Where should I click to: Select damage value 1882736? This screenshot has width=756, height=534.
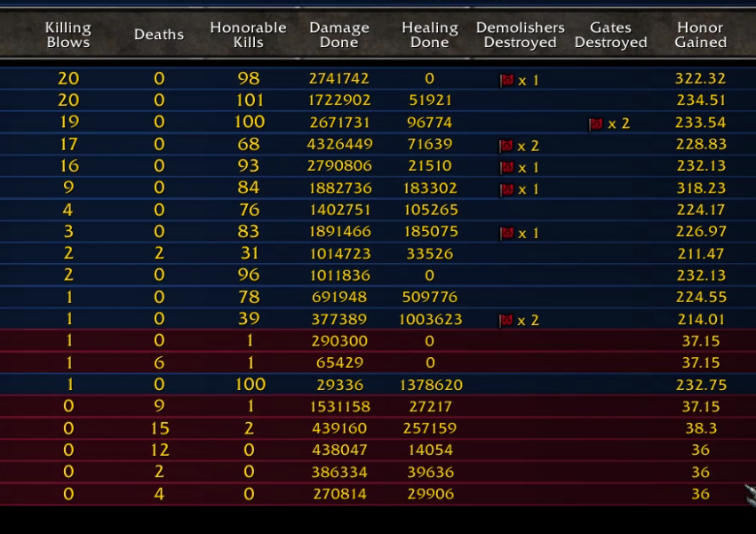pyautogui.click(x=340, y=187)
